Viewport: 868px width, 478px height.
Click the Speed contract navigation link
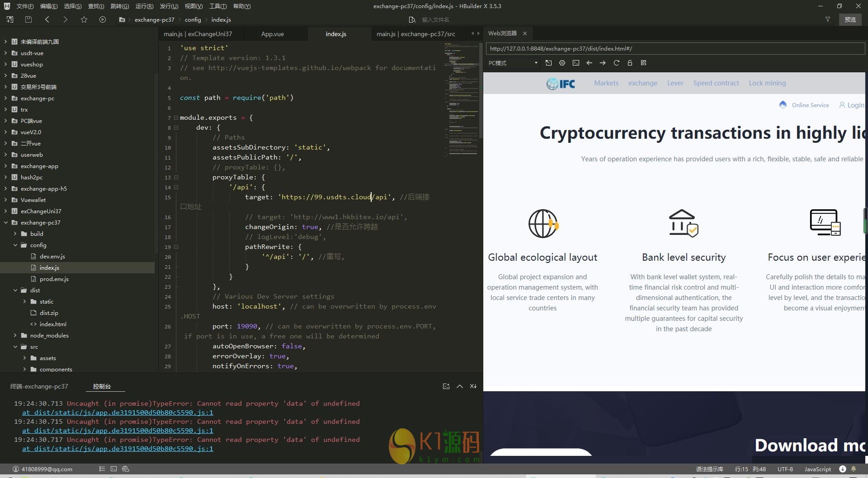click(716, 83)
